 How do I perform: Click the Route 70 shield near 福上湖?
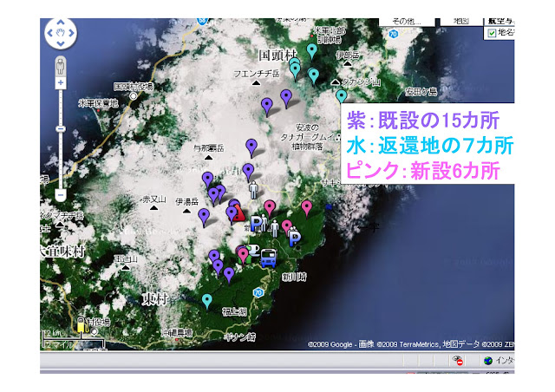tap(258, 292)
